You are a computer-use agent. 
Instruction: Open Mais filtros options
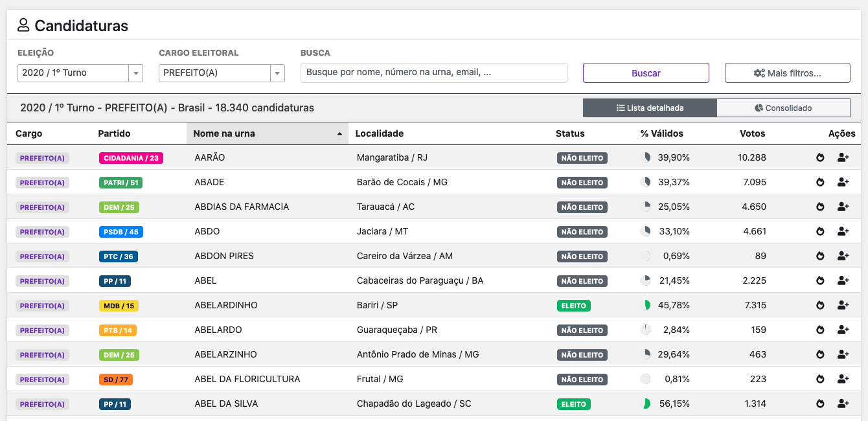pos(787,72)
